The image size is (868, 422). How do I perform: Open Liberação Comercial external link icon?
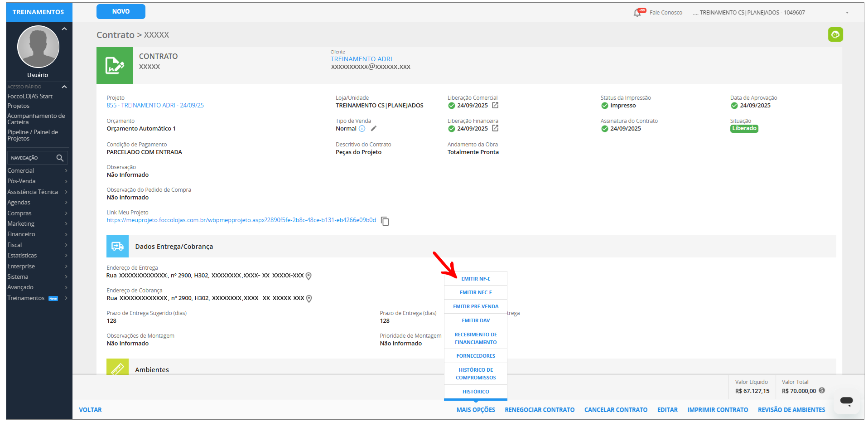coord(495,105)
